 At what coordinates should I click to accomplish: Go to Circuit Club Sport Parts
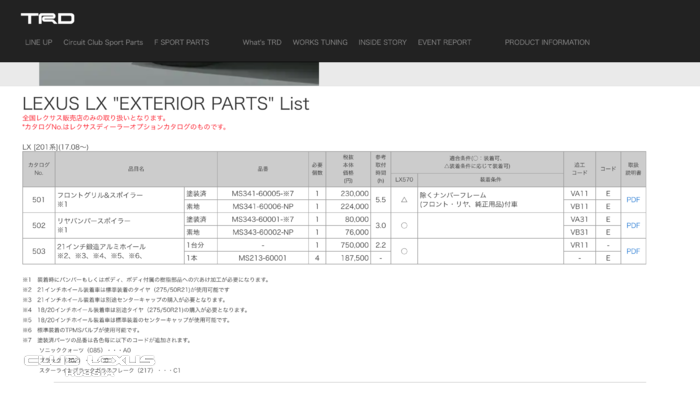(103, 43)
